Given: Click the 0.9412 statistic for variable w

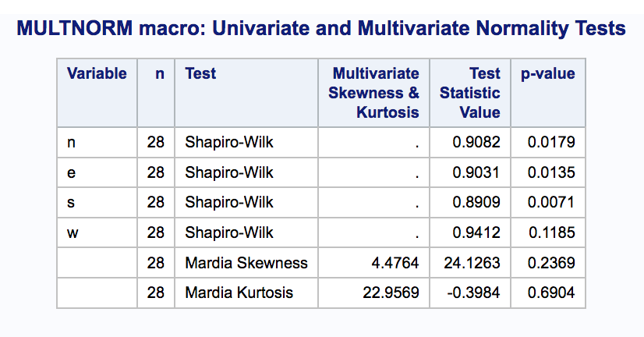Looking at the screenshot, I should (476, 232).
